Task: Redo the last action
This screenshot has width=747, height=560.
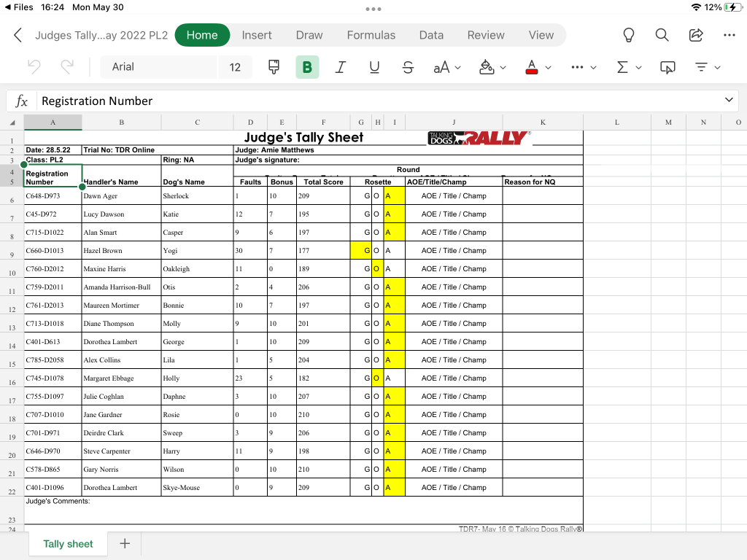Action: pyautogui.click(x=67, y=67)
